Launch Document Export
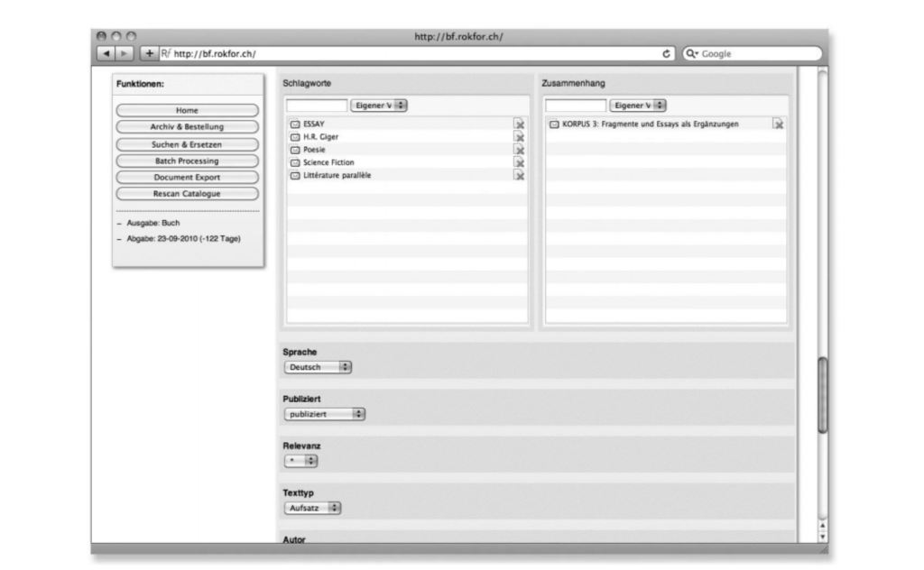The image size is (924, 570). click(x=187, y=178)
